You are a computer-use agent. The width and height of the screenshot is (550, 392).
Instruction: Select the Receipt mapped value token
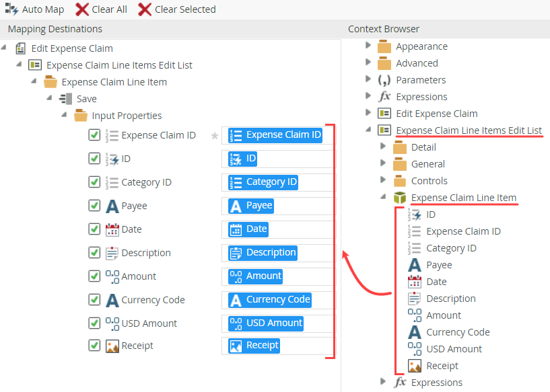[254, 346]
